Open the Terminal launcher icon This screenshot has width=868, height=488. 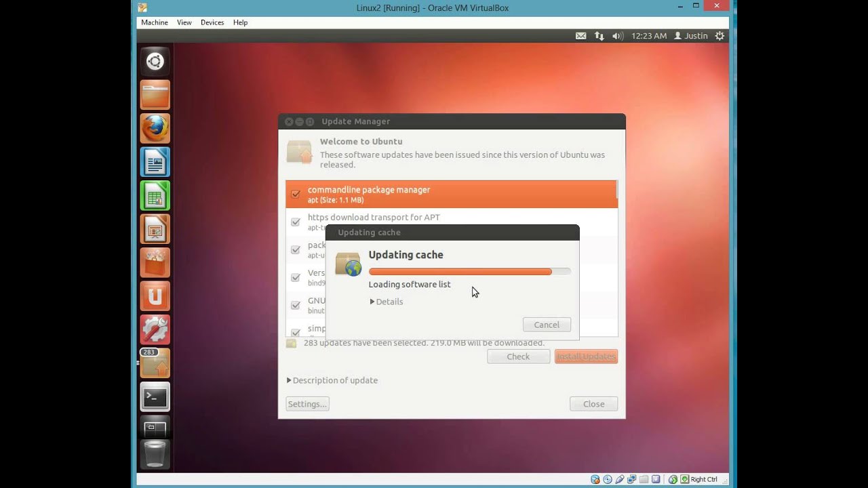click(x=155, y=397)
